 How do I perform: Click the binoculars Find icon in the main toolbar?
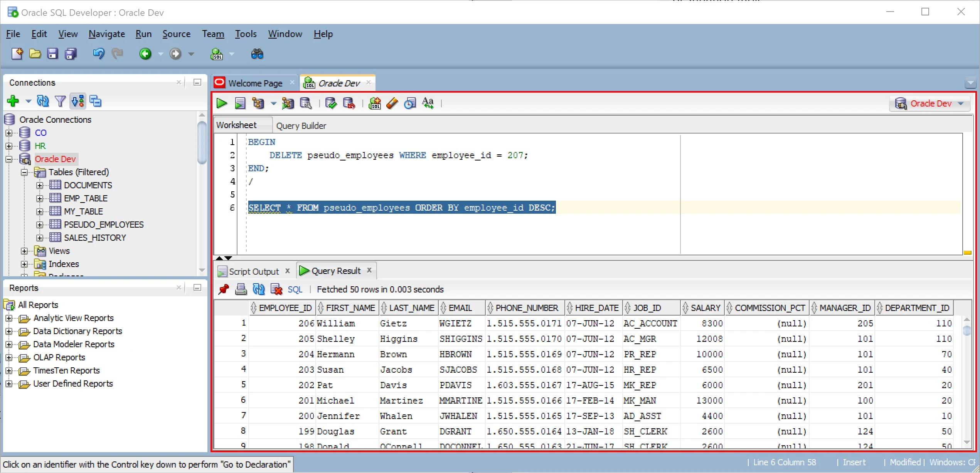tap(257, 54)
